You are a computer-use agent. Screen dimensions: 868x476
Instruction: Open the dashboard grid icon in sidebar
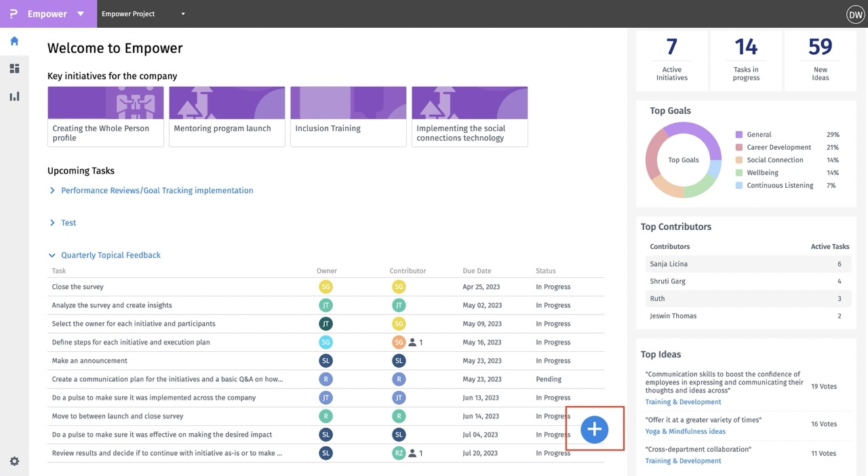[x=14, y=68]
